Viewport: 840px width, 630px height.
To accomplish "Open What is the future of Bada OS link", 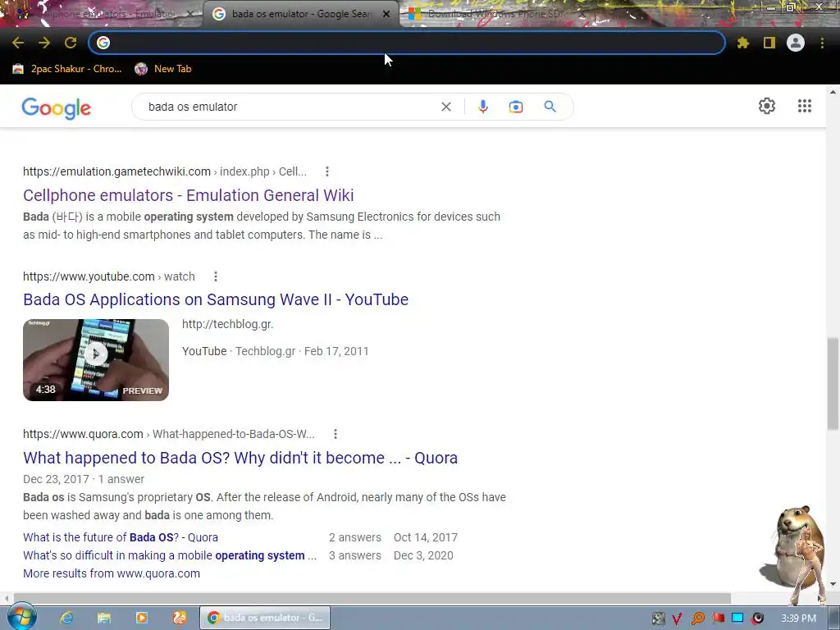I will pos(121,537).
